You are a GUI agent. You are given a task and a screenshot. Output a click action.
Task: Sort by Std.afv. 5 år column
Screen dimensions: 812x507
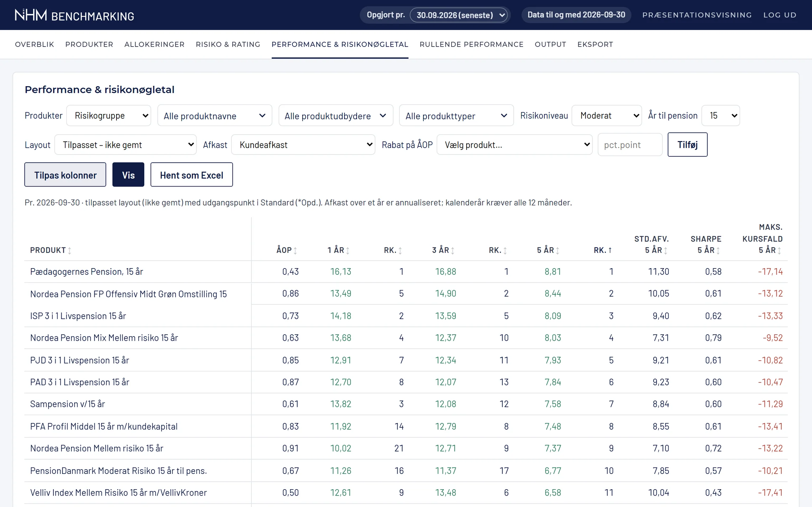point(651,244)
